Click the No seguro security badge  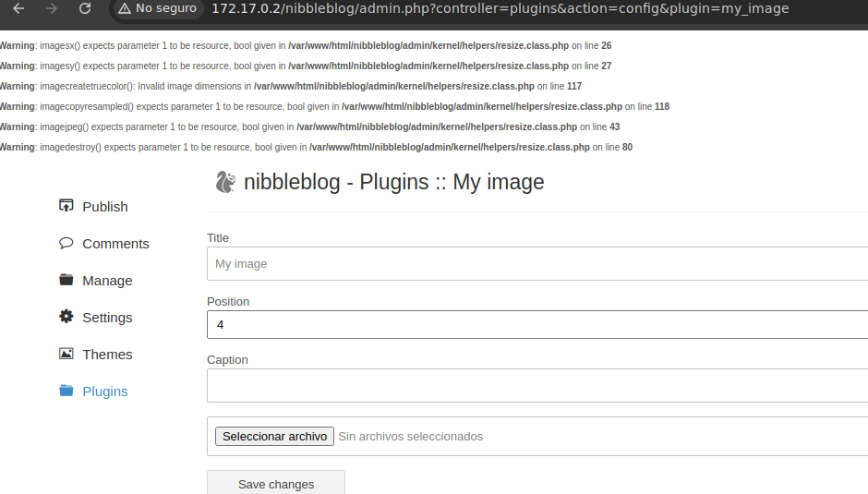157,8
